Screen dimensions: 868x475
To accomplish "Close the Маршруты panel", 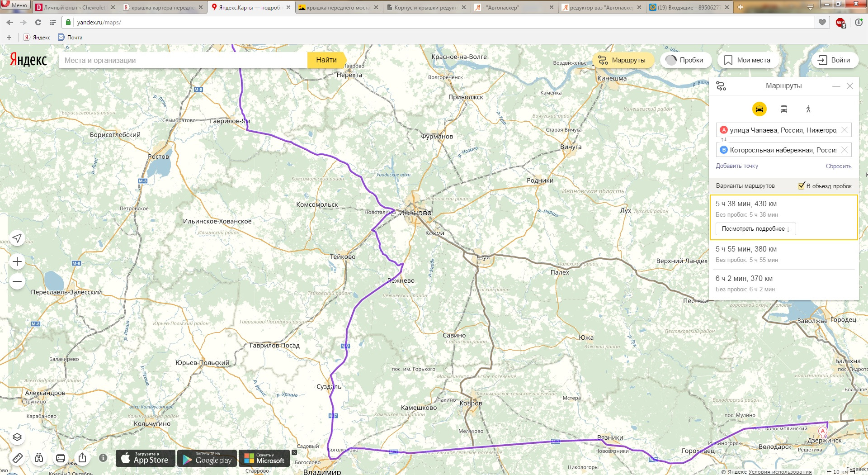I will (x=850, y=86).
